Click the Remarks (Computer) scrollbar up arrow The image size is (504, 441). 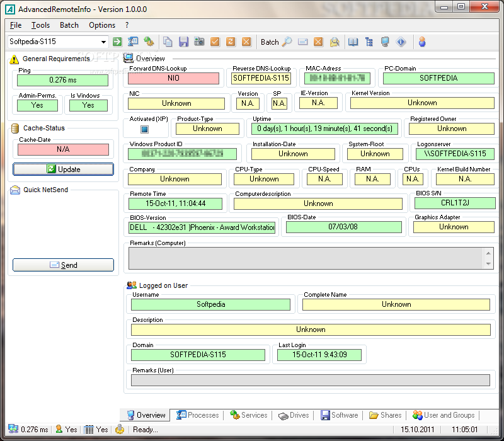(489, 253)
